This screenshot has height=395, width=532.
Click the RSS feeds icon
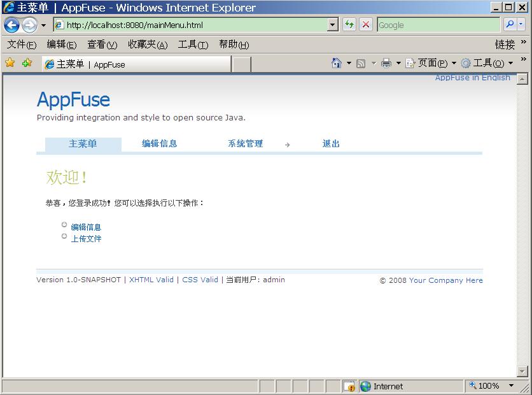[x=361, y=63]
